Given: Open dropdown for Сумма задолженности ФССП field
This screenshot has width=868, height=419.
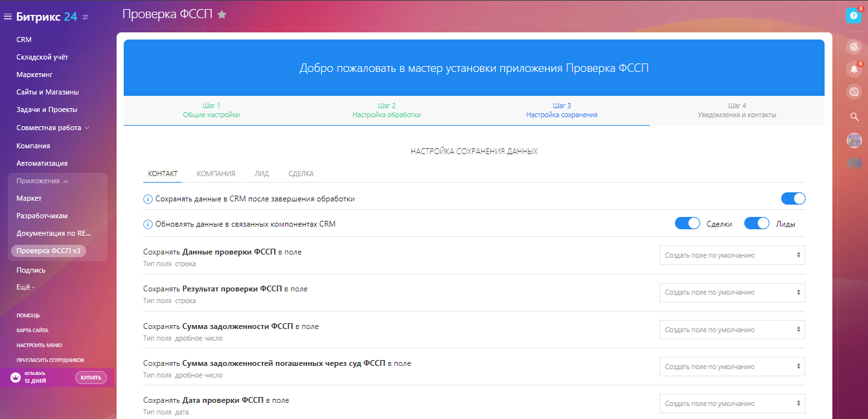Looking at the screenshot, I should point(732,330).
